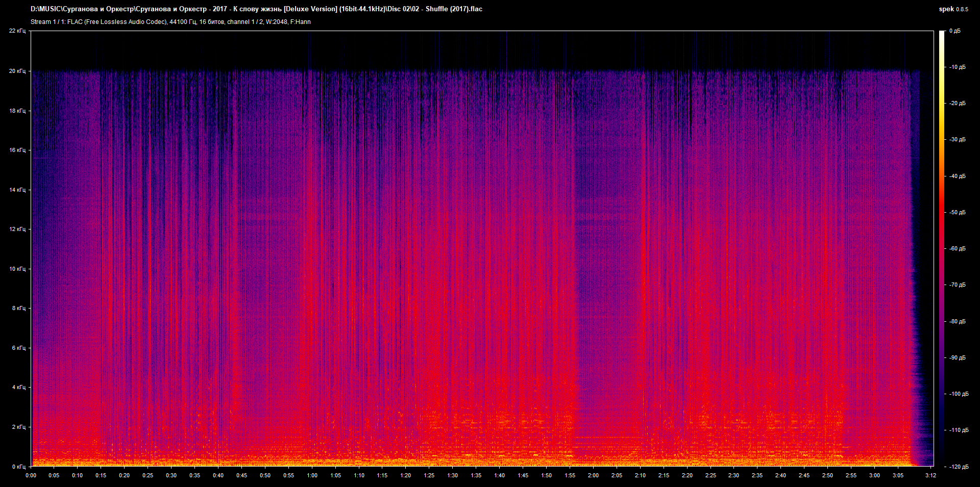Click the spek 0.8.5 version label
Screen dimensions: 980x487
[x=953, y=9]
